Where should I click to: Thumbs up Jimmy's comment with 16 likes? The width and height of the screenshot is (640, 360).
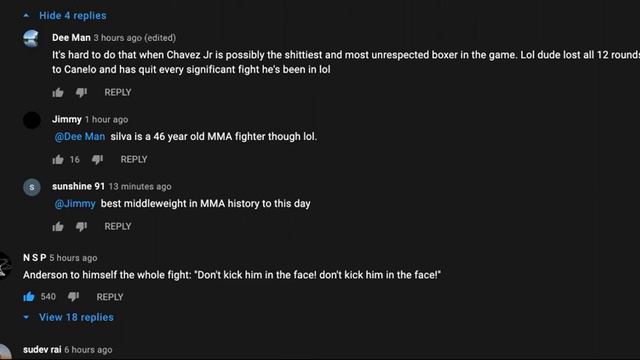(x=58, y=160)
